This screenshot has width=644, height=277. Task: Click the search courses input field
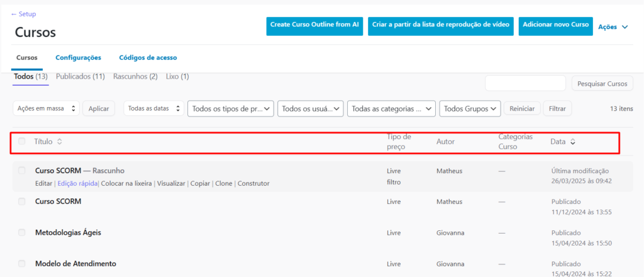[525, 83]
